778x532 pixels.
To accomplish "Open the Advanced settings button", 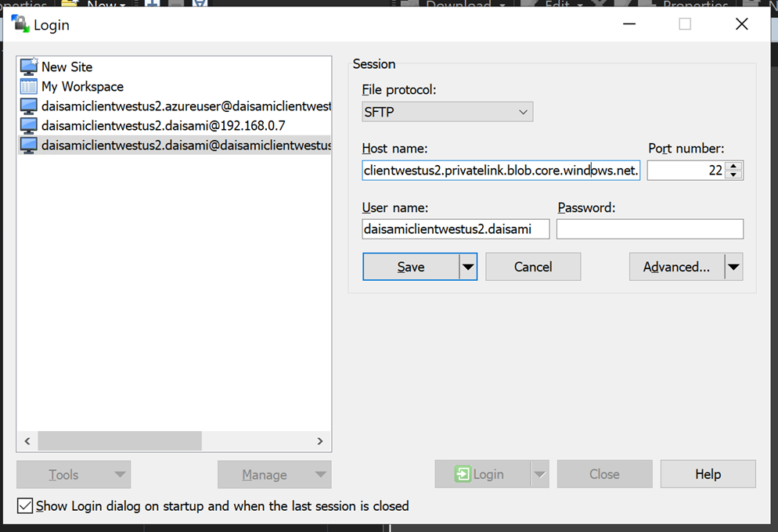I will 677,267.
